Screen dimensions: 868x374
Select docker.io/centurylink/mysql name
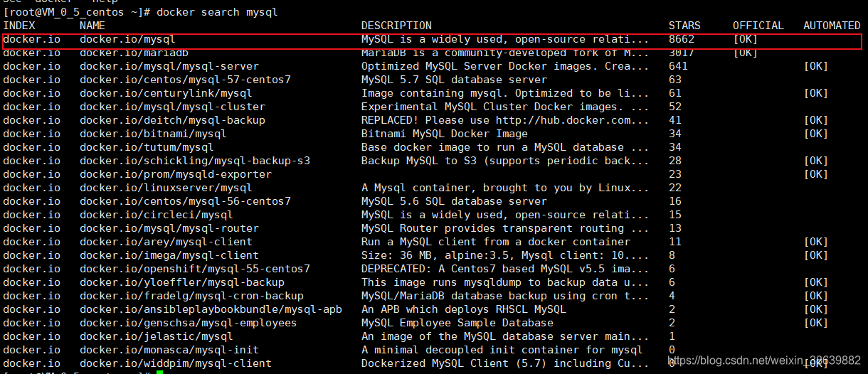tap(166, 93)
